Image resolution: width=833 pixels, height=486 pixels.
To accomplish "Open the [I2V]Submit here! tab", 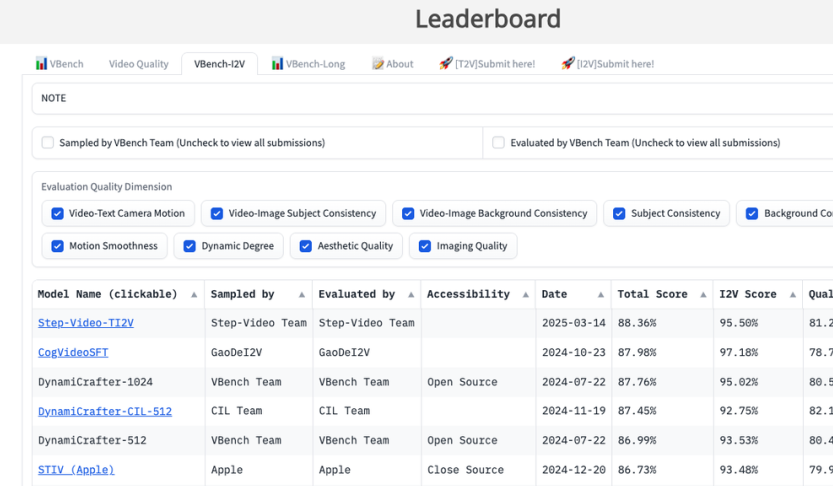I will [608, 64].
